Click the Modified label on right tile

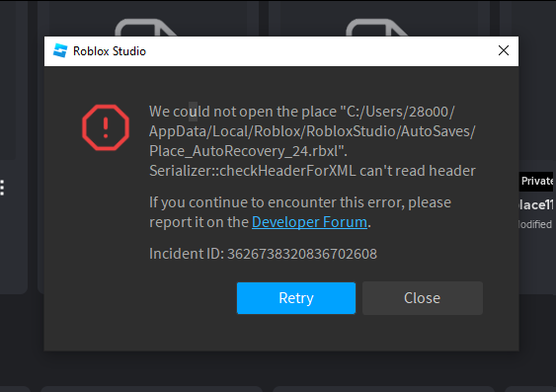[x=535, y=224]
